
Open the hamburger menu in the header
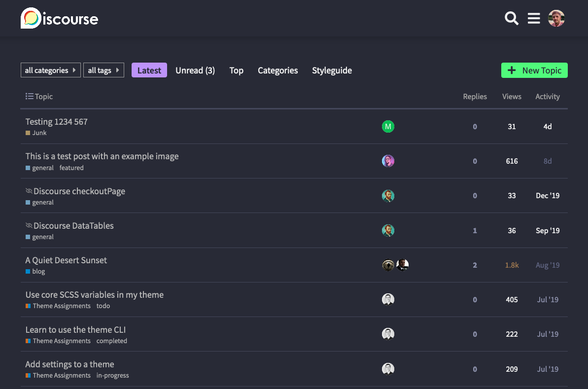pyautogui.click(x=534, y=18)
